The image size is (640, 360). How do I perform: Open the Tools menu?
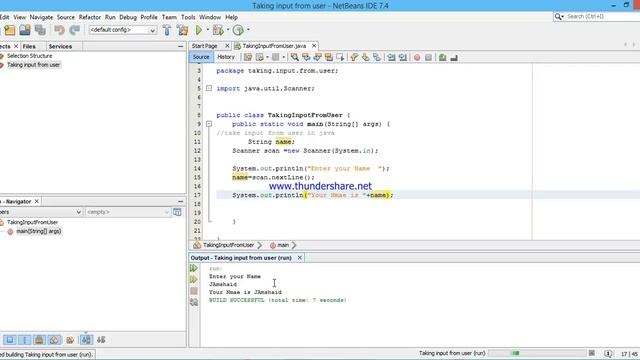(188, 17)
